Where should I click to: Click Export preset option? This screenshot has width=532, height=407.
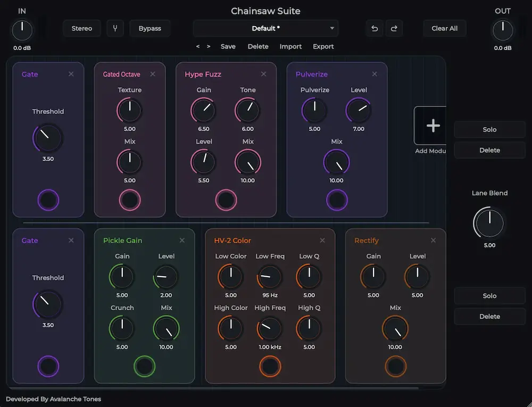323,46
